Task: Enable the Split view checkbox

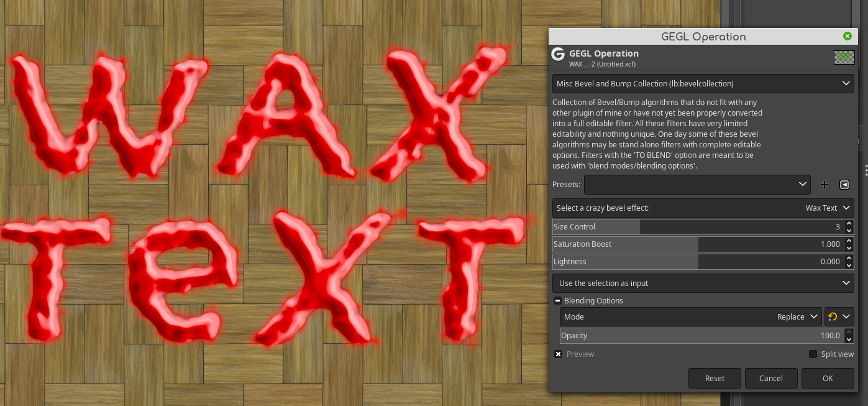Action: pyautogui.click(x=813, y=354)
